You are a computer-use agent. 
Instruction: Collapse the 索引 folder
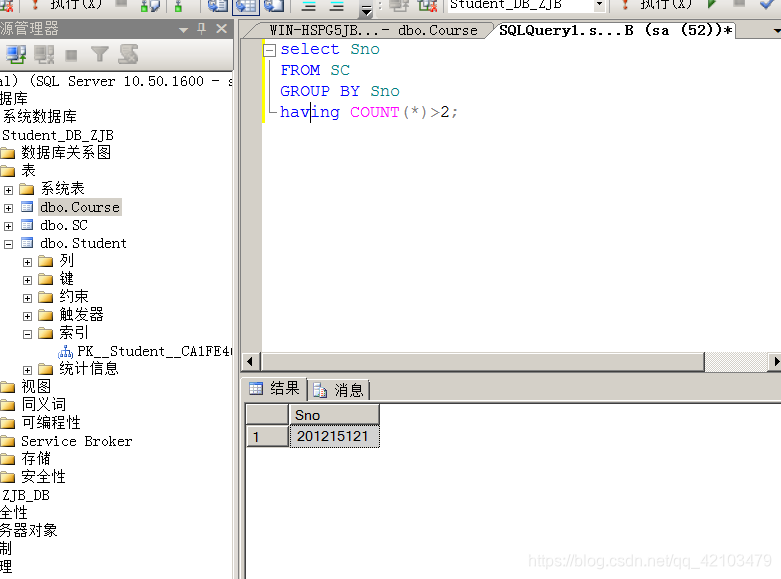pyautogui.click(x=27, y=334)
